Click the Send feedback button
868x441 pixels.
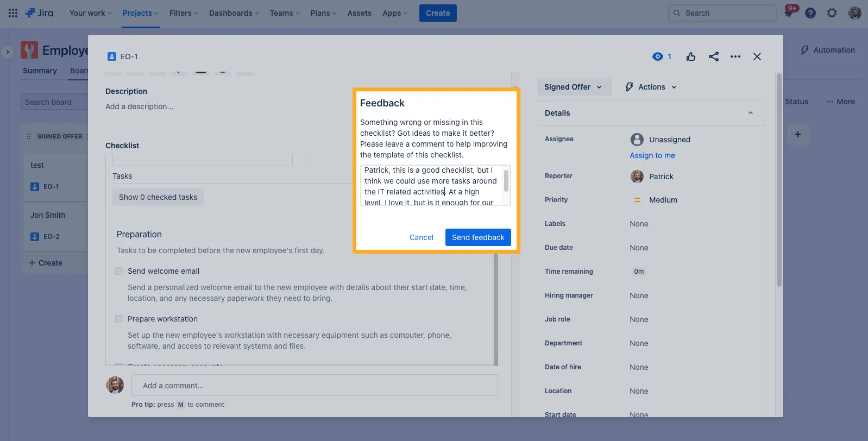(478, 237)
